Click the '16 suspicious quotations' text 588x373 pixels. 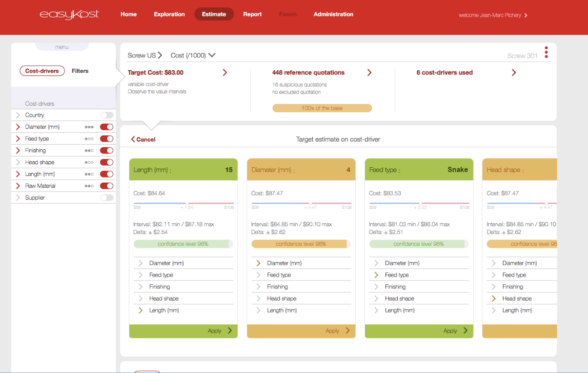click(299, 85)
